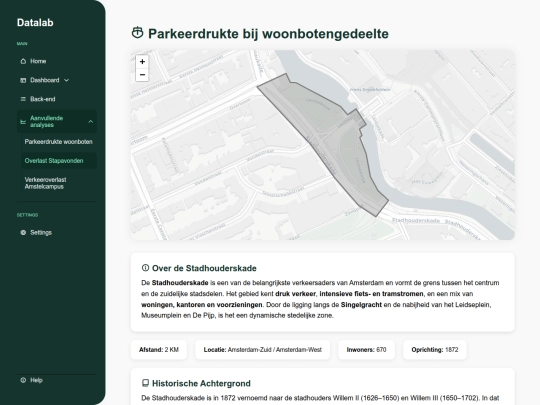Collapse the Aanvullende analyses section chevron
The width and height of the screenshot is (540, 405).
coord(91,122)
